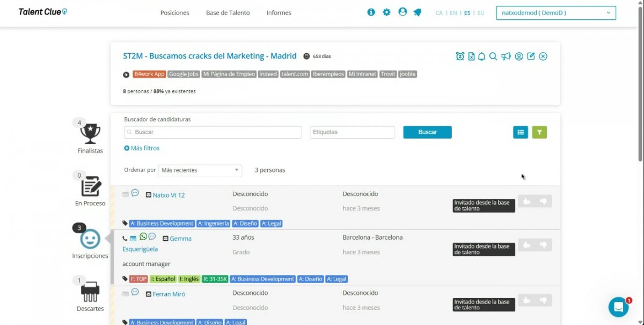Image resolution: width=644 pixels, height=325 pixels.
Task: Click the snooze alarm clock icon
Action: point(460,56)
